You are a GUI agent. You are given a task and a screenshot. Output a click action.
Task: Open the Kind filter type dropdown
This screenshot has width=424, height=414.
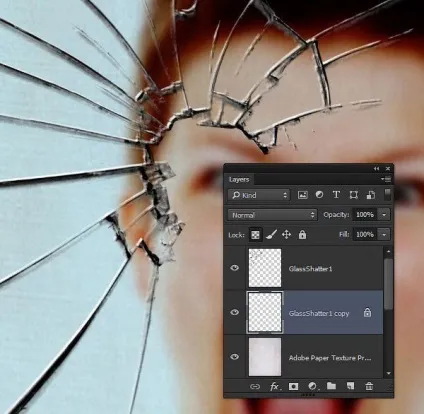point(259,195)
